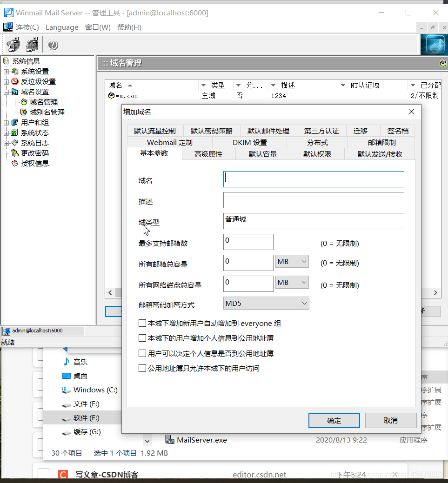
Task: Open the Language menu
Action: 62,27
